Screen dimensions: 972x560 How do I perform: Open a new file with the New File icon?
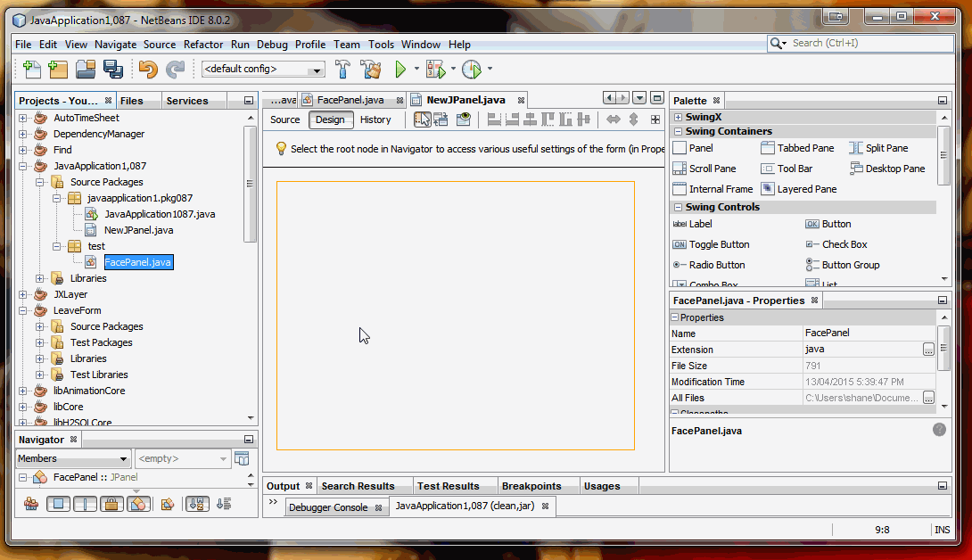(x=31, y=69)
